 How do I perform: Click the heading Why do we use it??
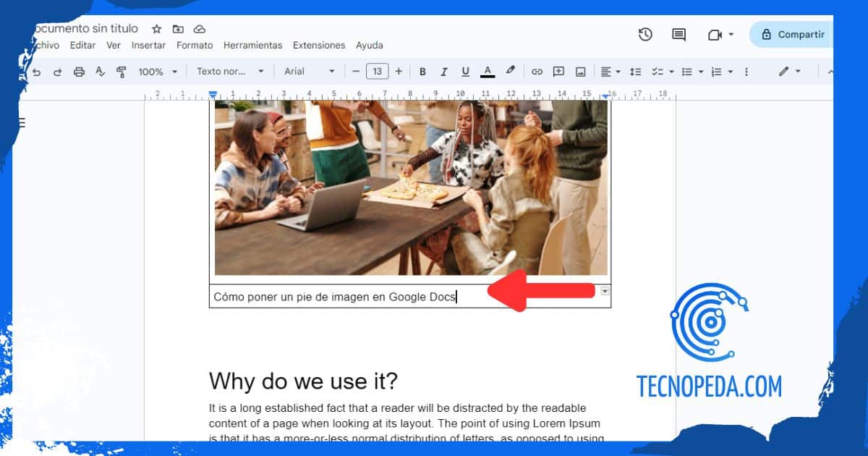303,381
